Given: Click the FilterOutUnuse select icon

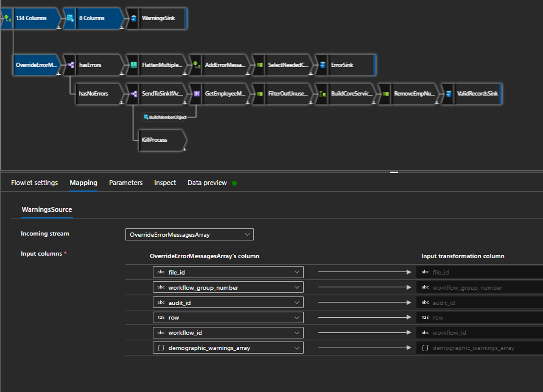Looking at the screenshot, I should click(x=260, y=94).
